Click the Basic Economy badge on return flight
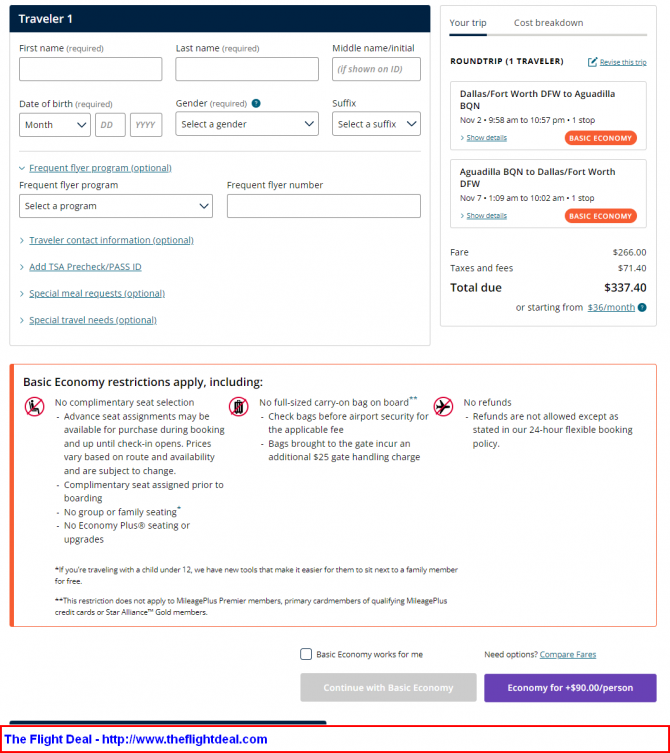 coord(600,216)
